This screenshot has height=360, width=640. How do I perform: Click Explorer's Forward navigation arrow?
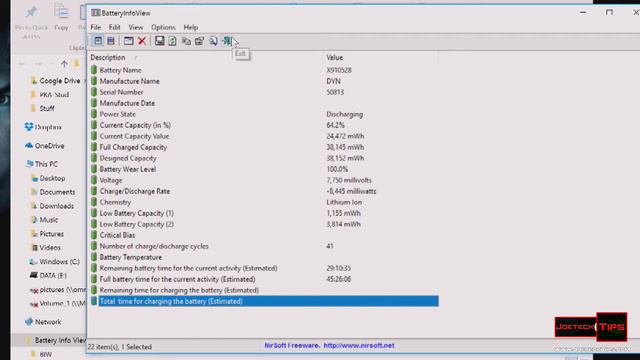(38, 64)
